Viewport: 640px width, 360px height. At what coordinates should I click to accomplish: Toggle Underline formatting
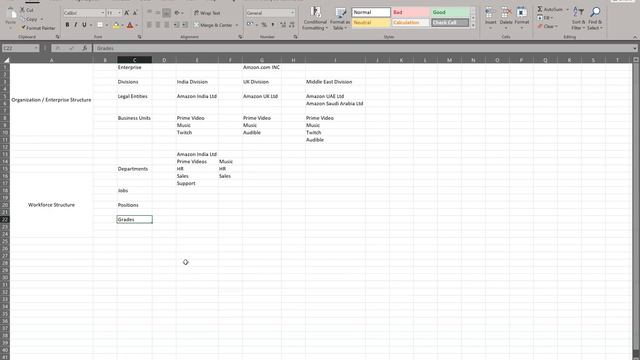[84, 25]
